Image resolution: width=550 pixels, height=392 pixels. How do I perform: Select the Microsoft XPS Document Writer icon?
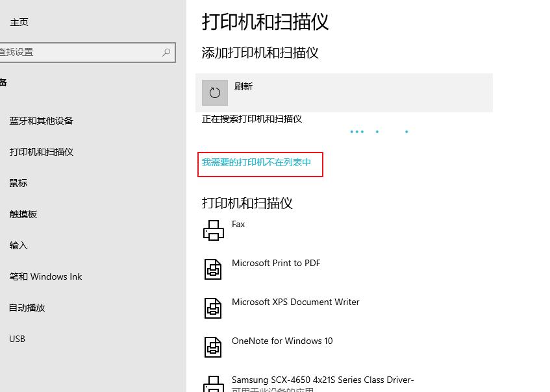[x=214, y=307]
